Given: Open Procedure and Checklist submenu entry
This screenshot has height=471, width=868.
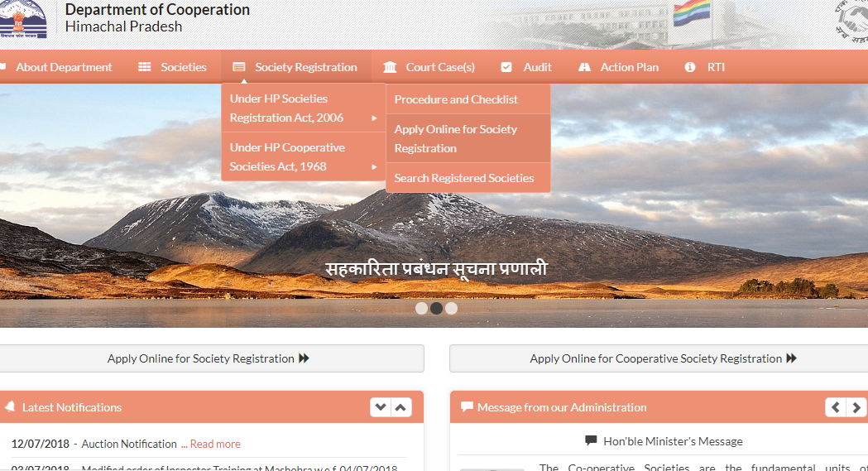Looking at the screenshot, I should [468, 99].
